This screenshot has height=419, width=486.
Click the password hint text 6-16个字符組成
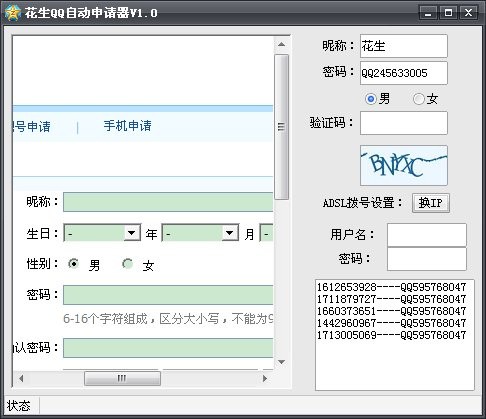point(105,319)
